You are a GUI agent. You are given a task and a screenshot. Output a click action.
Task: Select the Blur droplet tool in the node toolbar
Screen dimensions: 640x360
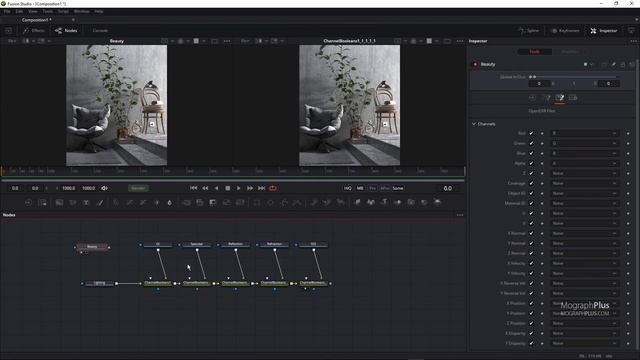[x=169, y=202]
